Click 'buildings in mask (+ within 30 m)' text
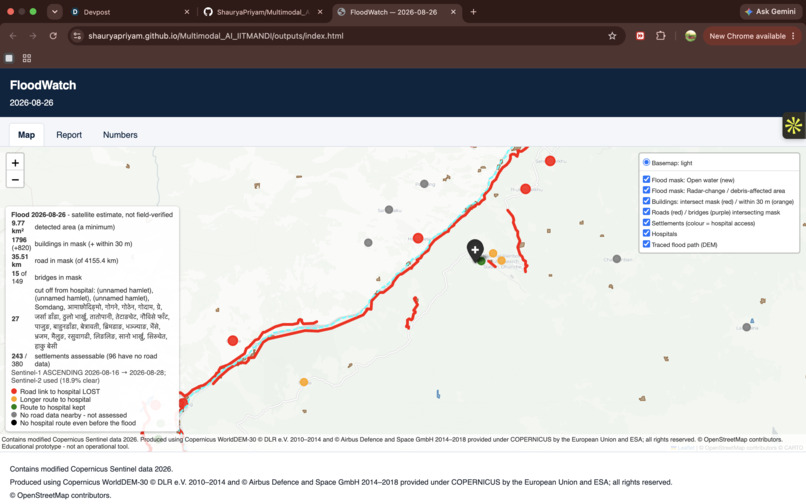 (x=83, y=244)
